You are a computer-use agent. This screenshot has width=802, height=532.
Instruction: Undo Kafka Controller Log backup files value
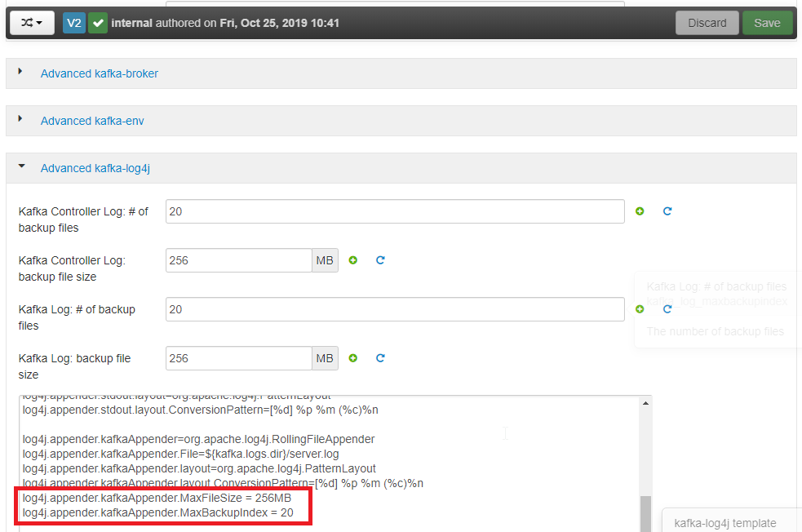click(x=667, y=211)
